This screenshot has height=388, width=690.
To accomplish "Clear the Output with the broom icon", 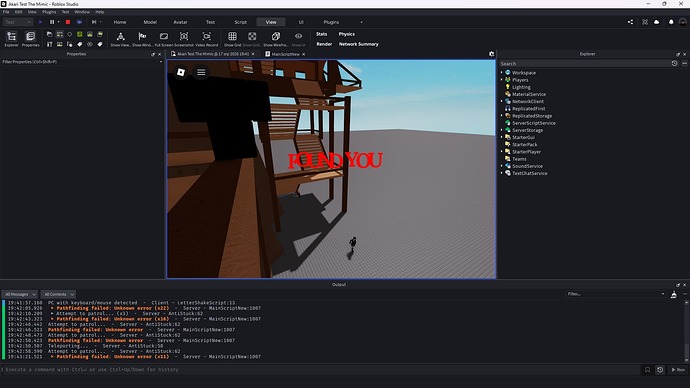I will click(x=674, y=295).
